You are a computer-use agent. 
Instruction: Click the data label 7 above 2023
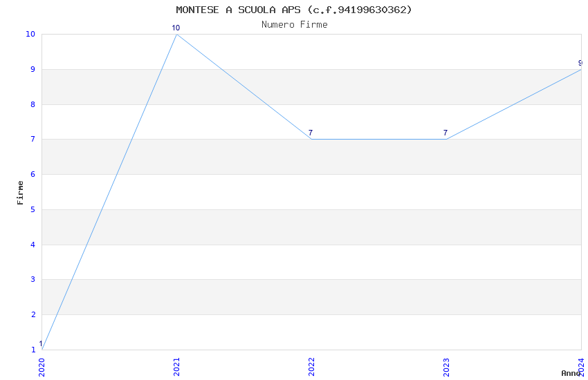(x=445, y=133)
